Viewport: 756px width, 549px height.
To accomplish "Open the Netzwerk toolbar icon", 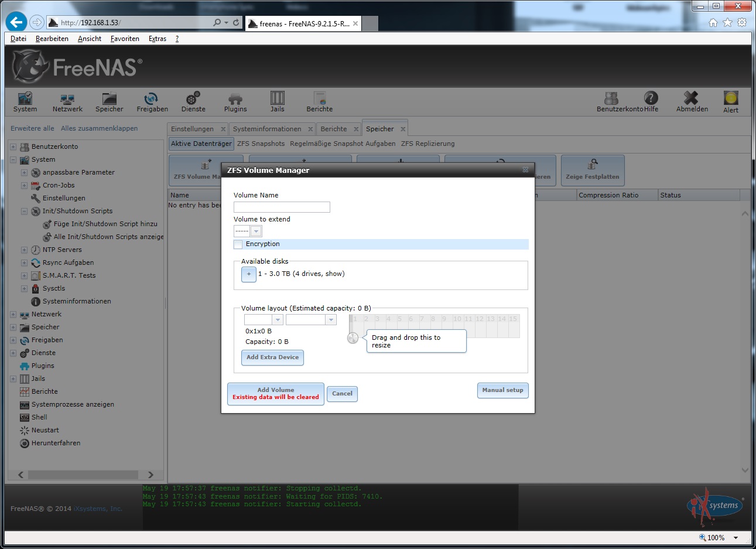I will [x=67, y=102].
